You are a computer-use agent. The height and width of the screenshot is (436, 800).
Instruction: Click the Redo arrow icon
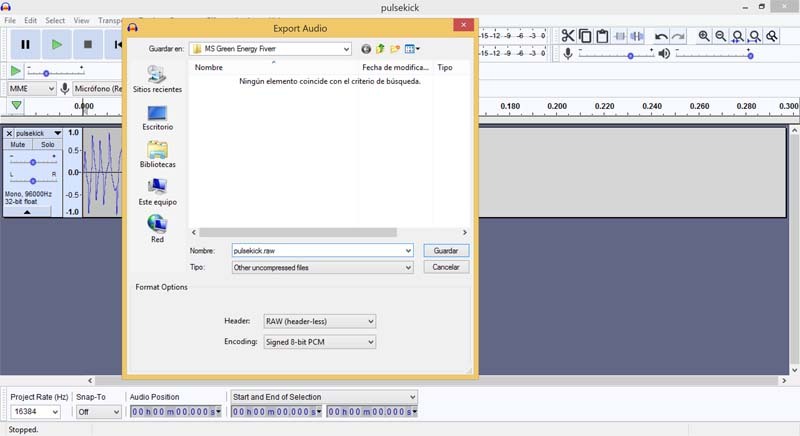pyautogui.click(x=678, y=36)
